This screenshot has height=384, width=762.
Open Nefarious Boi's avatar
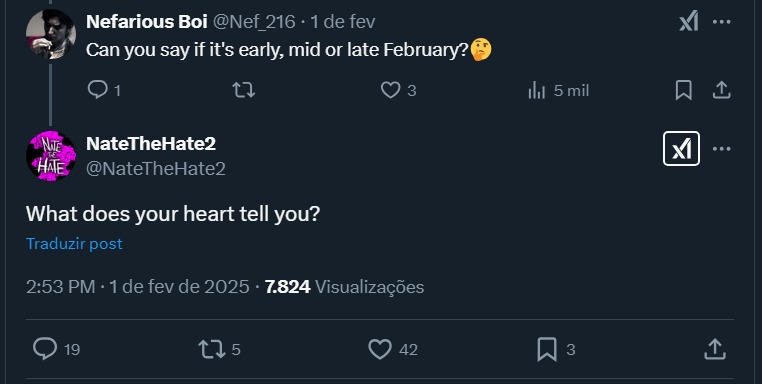(x=51, y=34)
